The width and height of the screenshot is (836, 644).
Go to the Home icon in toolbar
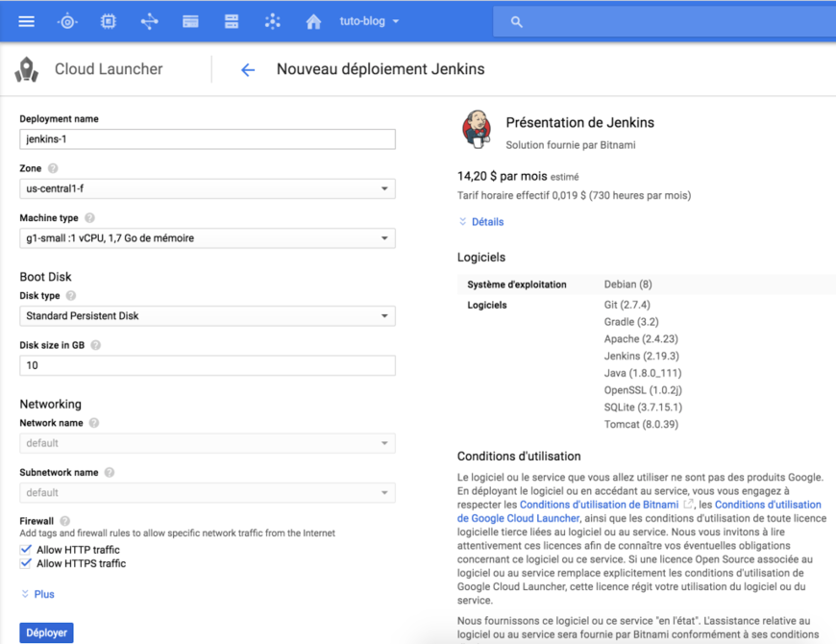tap(313, 20)
